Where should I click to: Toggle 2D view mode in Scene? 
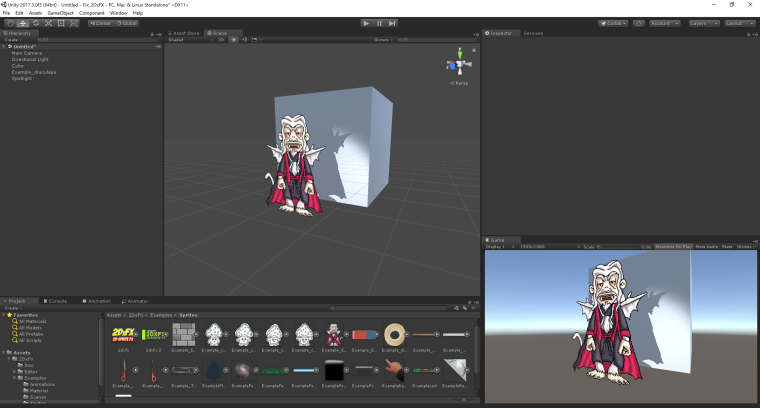[221, 40]
